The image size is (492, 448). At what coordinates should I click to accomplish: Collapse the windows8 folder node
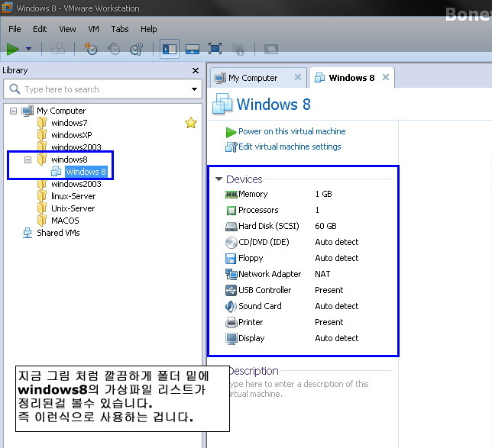(x=28, y=160)
